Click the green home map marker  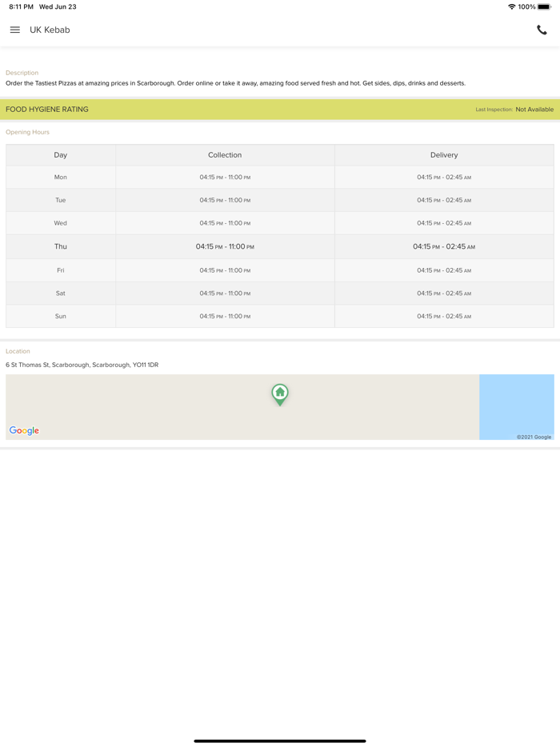280,394
